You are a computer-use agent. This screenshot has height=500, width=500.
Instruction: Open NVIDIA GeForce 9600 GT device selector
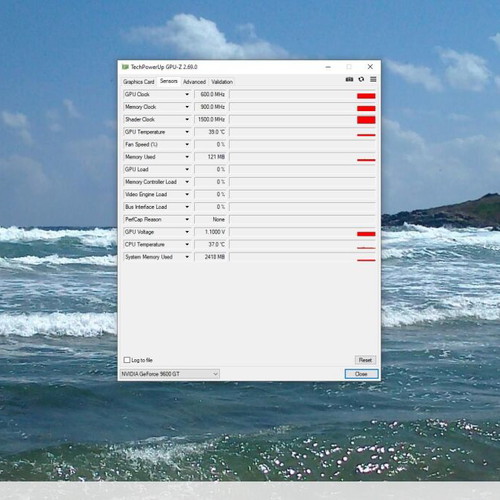(x=169, y=374)
